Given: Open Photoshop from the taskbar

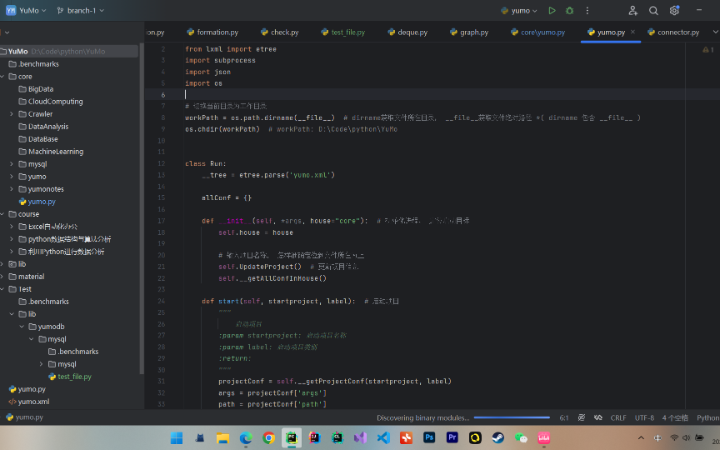Looking at the screenshot, I should click(x=429, y=438).
